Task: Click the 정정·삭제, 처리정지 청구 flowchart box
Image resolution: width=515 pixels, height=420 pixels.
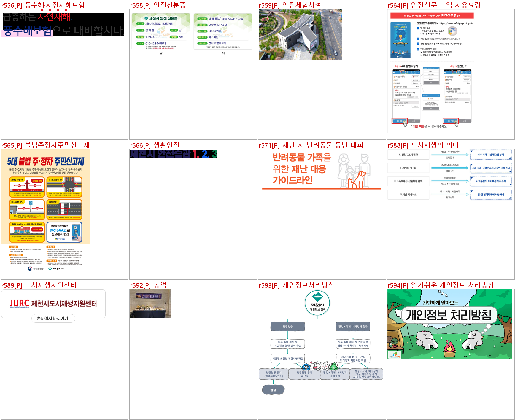Action: point(353,327)
